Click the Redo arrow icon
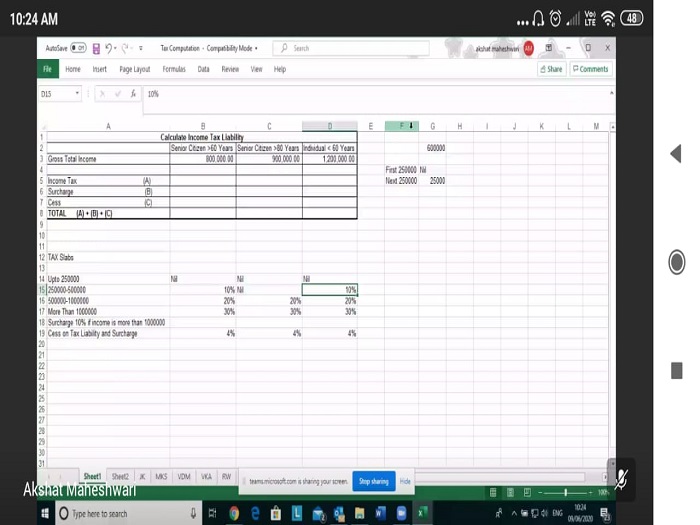Image resolution: width=700 pixels, height=525 pixels. [125, 48]
